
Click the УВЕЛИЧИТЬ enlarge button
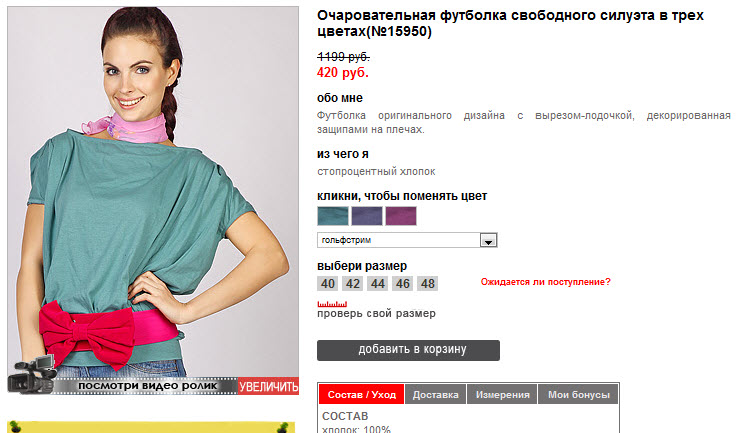coord(268,386)
